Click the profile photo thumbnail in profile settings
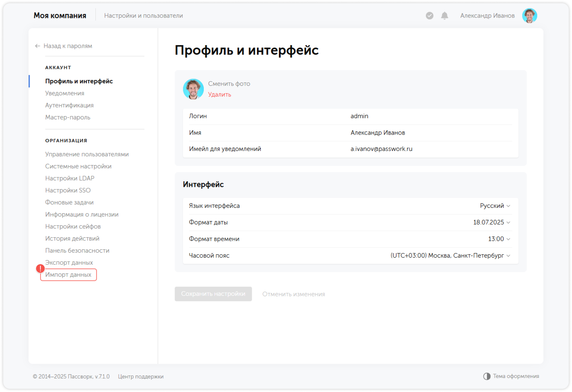 tap(193, 89)
